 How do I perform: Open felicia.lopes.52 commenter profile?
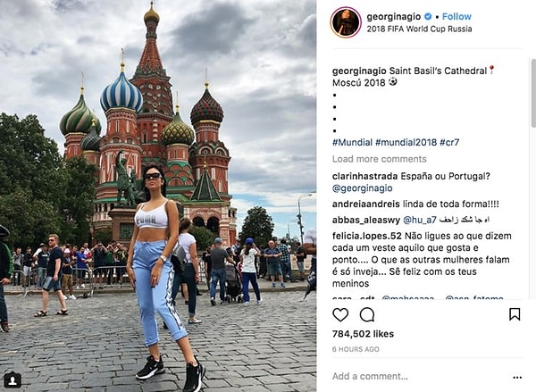[367, 236]
